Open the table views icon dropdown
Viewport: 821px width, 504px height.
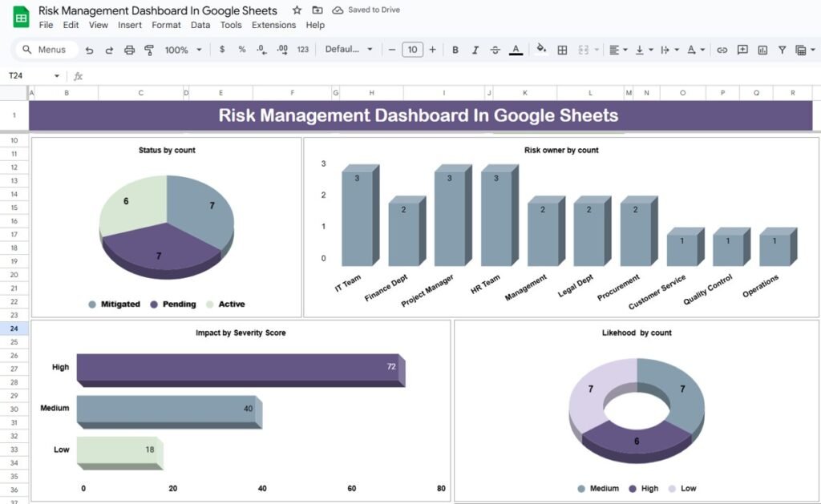(805, 50)
